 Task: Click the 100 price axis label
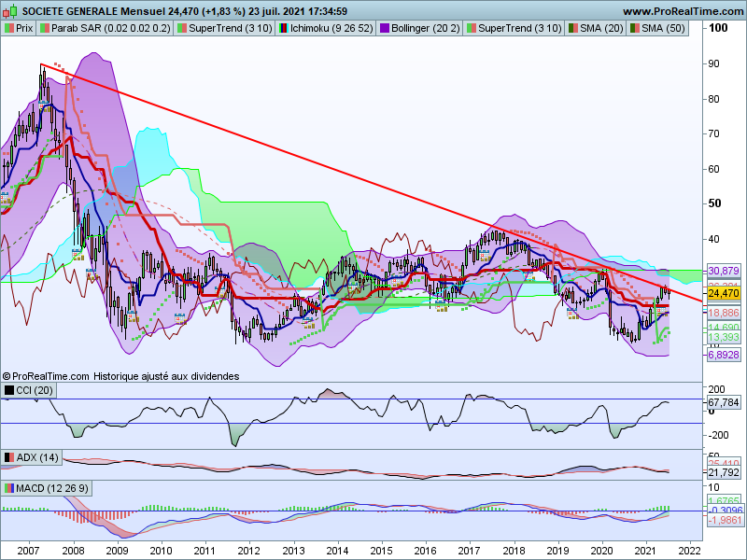pyautogui.click(x=718, y=28)
